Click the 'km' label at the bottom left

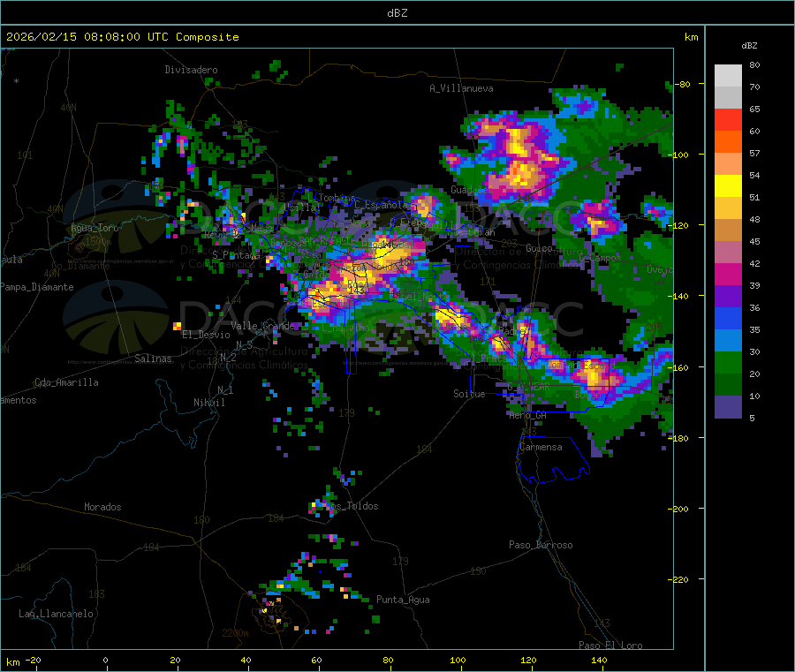pos(12,662)
